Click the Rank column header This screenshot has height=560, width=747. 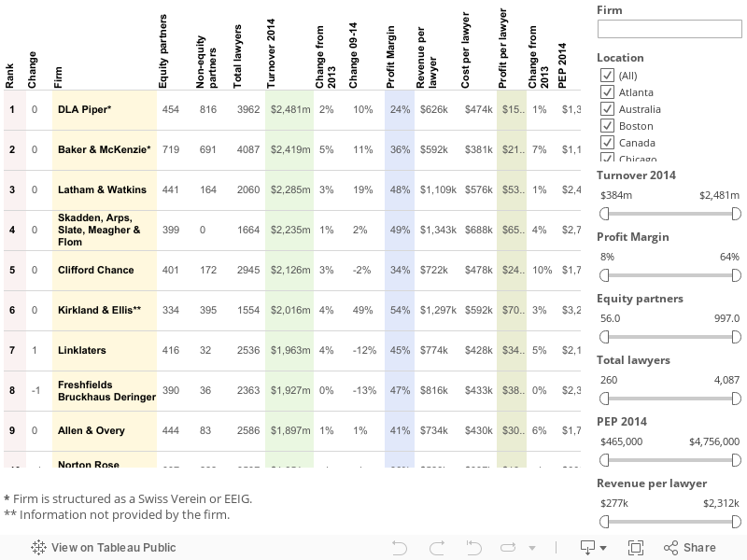tap(9, 76)
